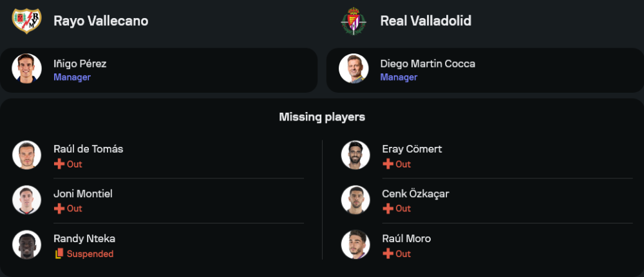Click the injury cross icon for Cenk Özkaçar

coord(388,209)
